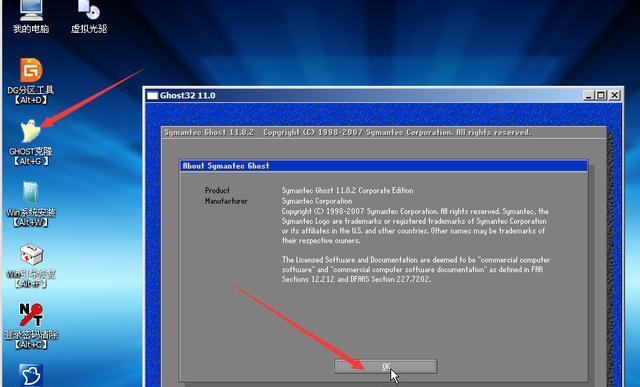This screenshot has height=387, width=640.
Task: Minimize the Ghost32 11.0 window
Action: pos(588,96)
